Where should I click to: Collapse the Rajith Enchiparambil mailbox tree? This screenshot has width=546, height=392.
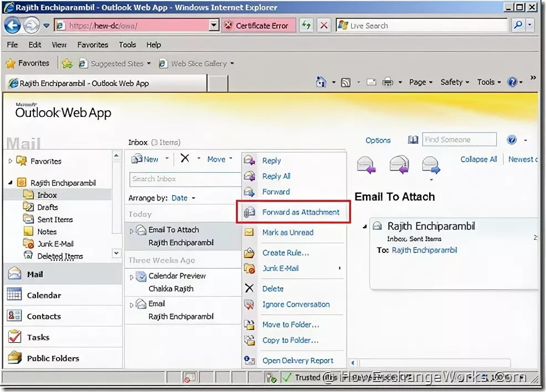coord(10,182)
